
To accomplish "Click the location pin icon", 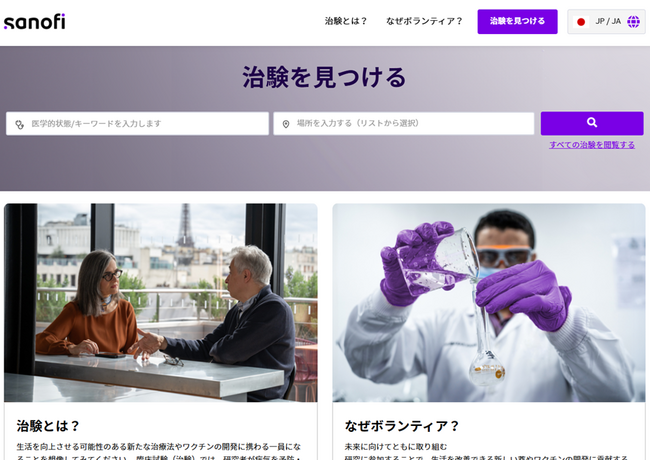I will [x=286, y=124].
